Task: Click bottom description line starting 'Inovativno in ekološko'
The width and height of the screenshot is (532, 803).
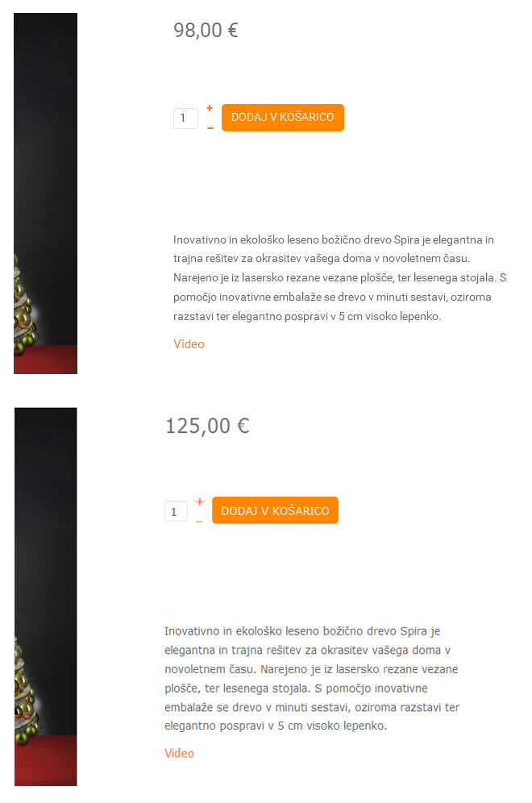Action: click(302, 631)
